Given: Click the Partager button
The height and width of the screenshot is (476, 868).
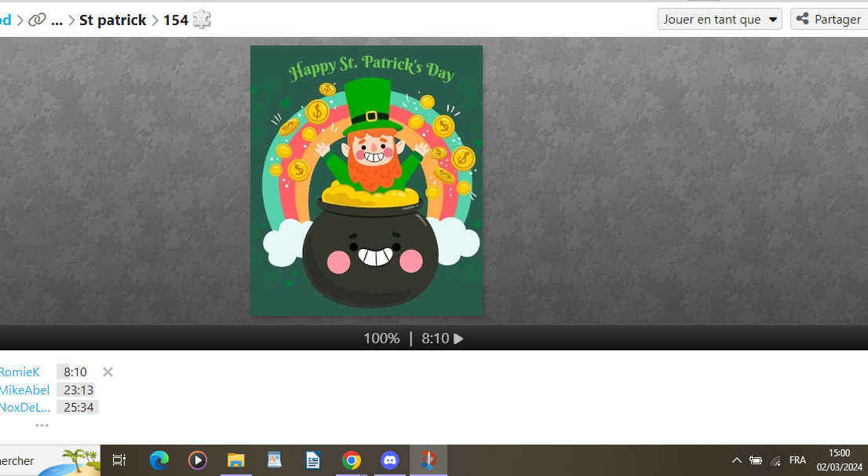Looking at the screenshot, I should pyautogui.click(x=829, y=20).
